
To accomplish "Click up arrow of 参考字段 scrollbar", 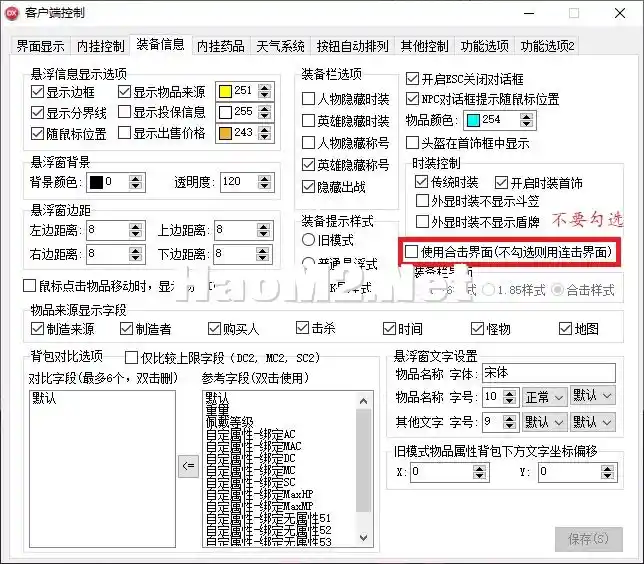I will pos(363,401).
